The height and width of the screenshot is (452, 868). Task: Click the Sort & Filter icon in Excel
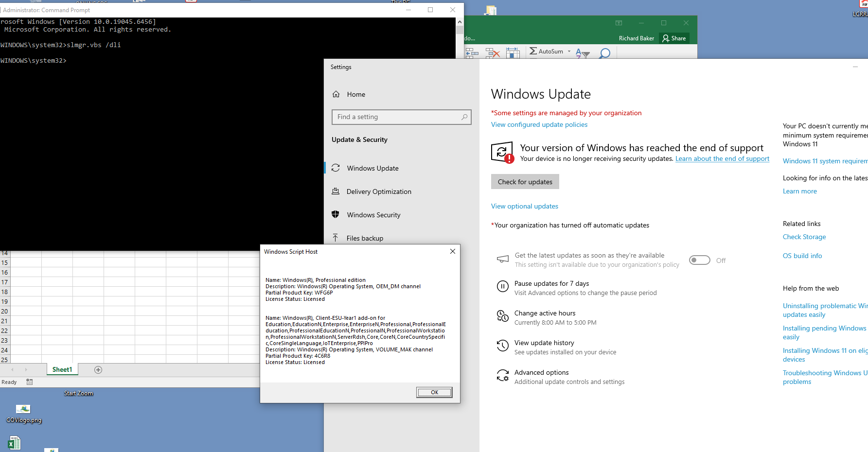tap(583, 53)
